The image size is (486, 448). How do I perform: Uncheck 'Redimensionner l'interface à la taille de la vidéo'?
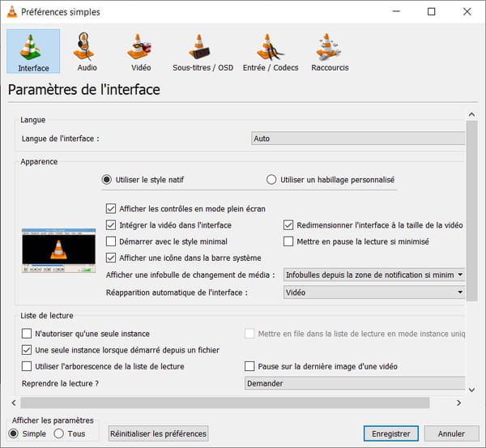coord(288,225)
